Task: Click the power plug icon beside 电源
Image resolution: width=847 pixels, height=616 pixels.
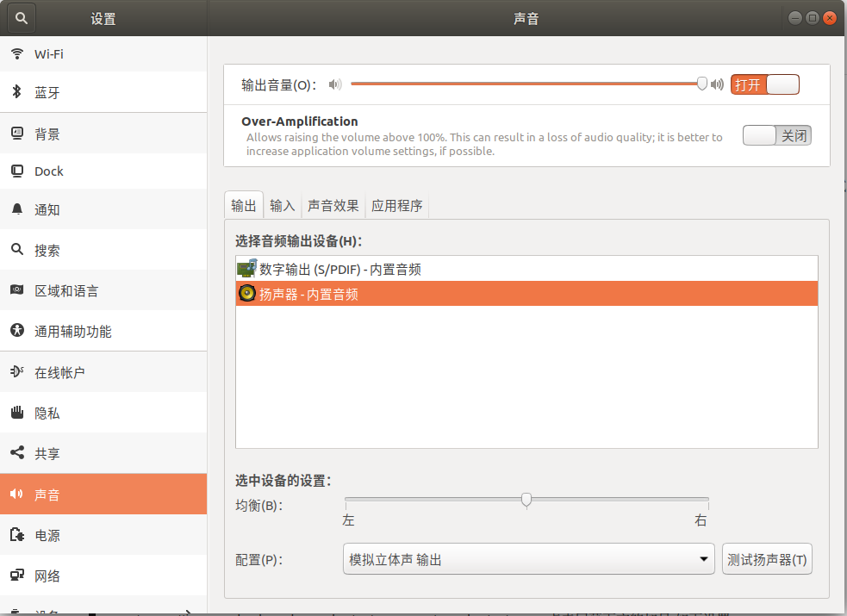Action: (17, 534)
